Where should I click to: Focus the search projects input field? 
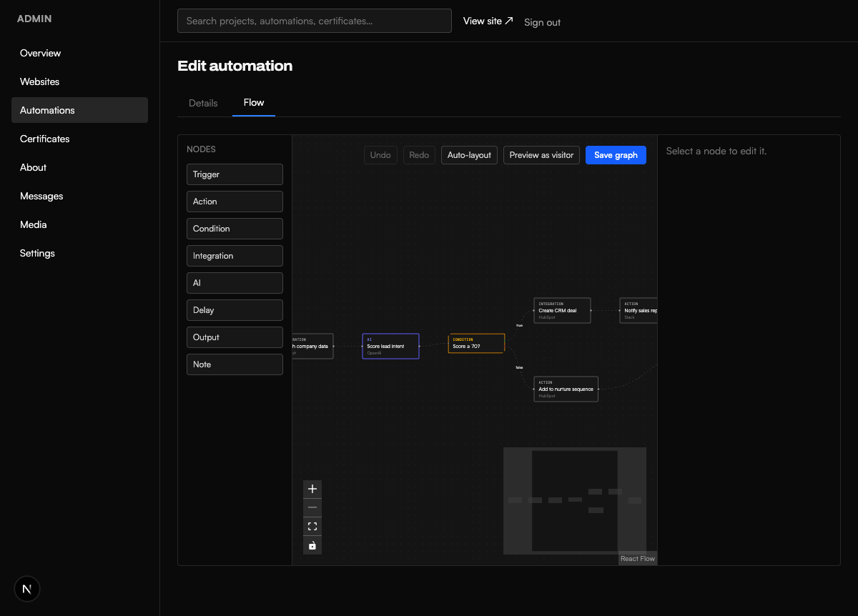click(315, 21)
